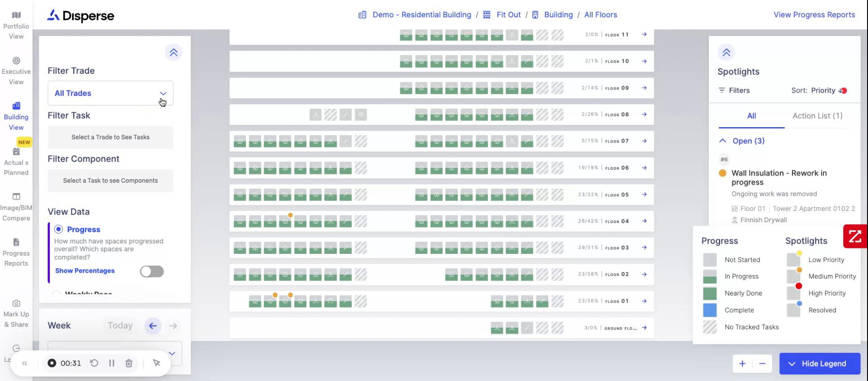Select the All spotlights tab
The height and width of the screenshot is (381, 868).
coord(751,116)
